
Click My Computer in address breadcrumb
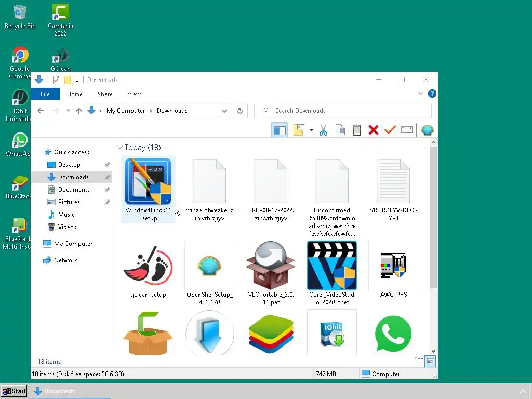pyautogui.click(x=126, y=111)
